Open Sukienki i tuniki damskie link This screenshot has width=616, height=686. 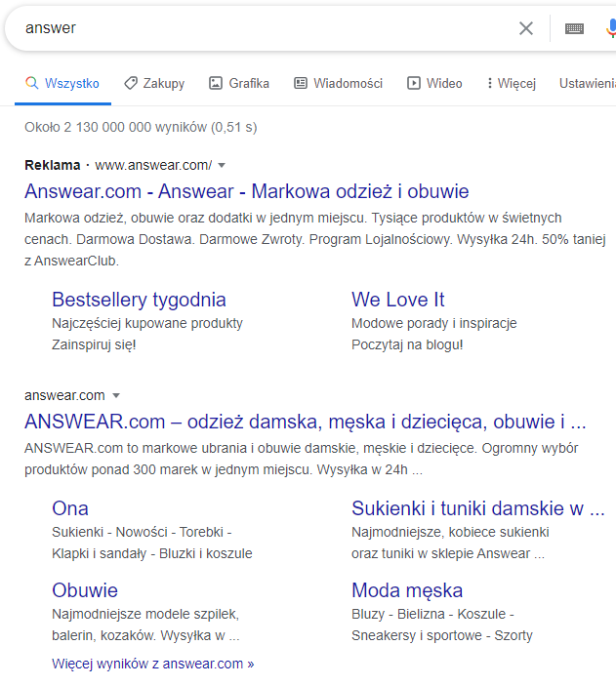point(476,508)
